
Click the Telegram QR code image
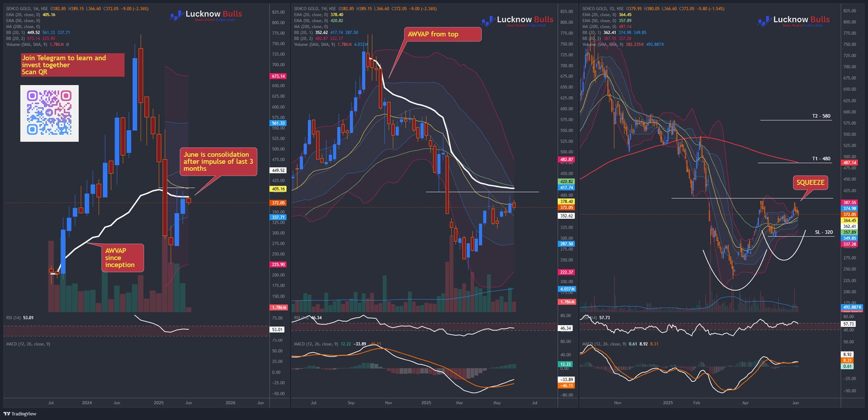[49, 113]
